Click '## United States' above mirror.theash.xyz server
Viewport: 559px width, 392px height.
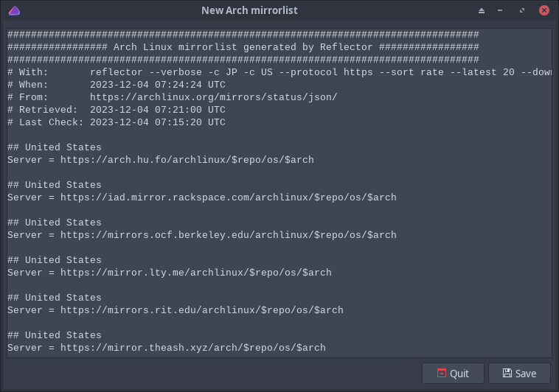[x=55, y=335]
